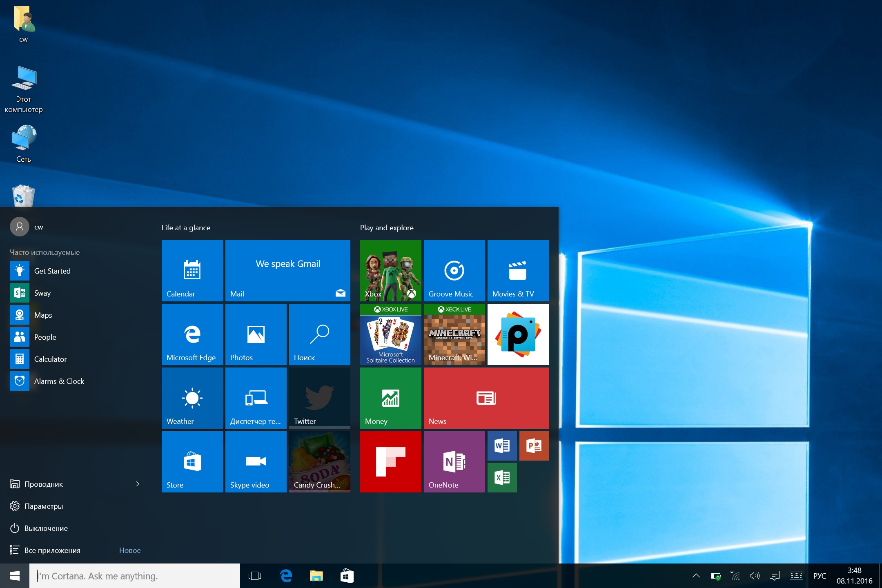
Task: Click the Life at a glance group title
Action: (x=186, y=227)
